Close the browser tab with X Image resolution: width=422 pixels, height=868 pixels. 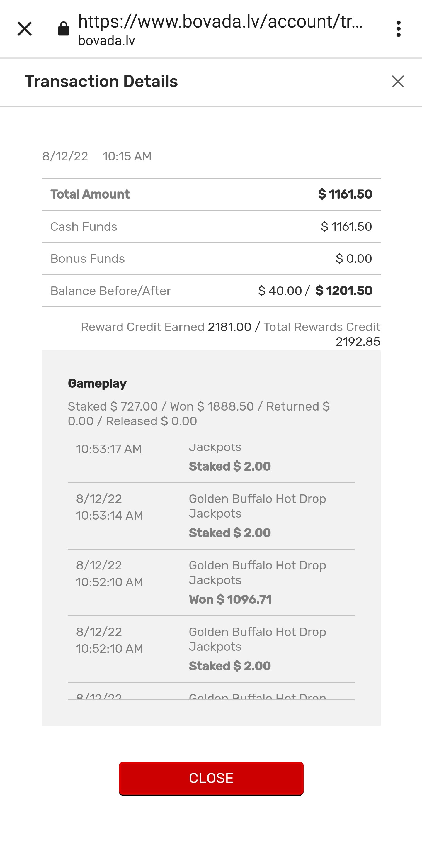(x=25, y=29)
